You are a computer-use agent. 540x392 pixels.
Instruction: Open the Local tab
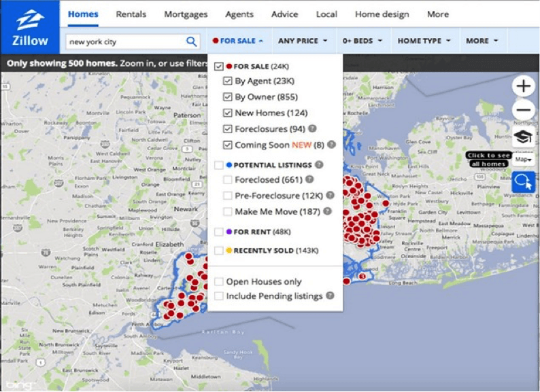(x=326, y=14)
